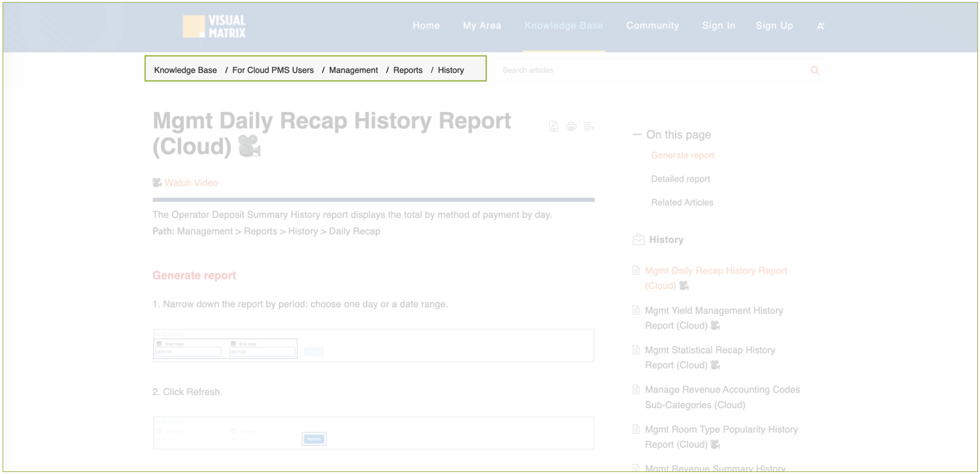This screenshot has width=980, height=474.
Task: Download the article as PDF
Action: (553, 126)
